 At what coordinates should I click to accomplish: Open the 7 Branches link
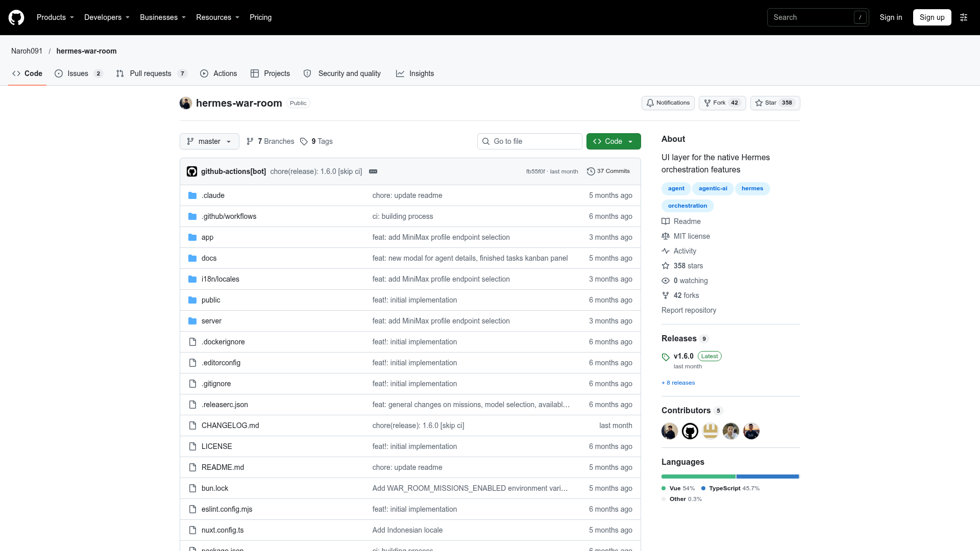click(270, 141)
